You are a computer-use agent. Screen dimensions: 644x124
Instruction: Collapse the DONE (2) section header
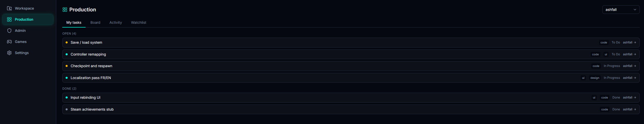(69, 89)
